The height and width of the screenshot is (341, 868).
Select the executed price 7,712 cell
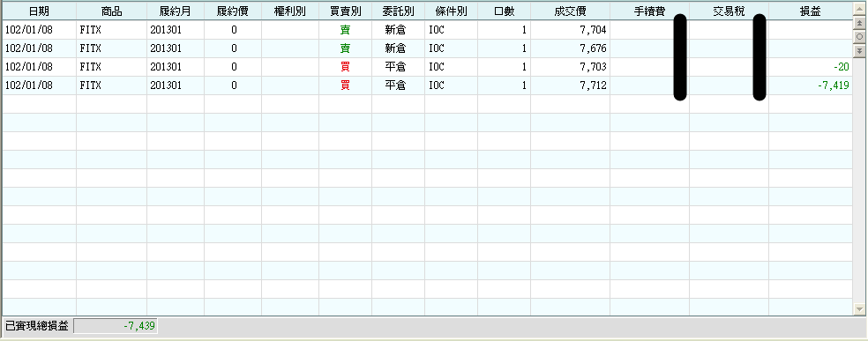click(570, 85)
